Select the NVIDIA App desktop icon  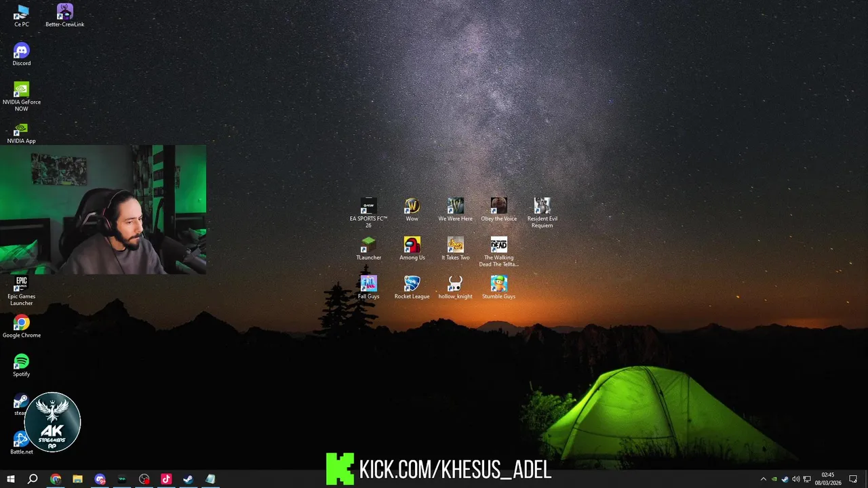tap(21, 132)
